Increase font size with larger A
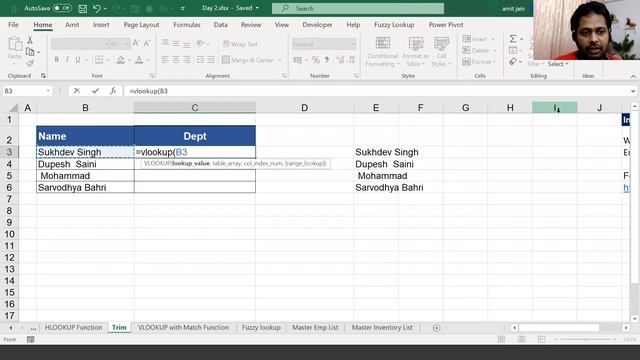Image resolution: width=640 pixels, height=360 pixels. [136, 43]
